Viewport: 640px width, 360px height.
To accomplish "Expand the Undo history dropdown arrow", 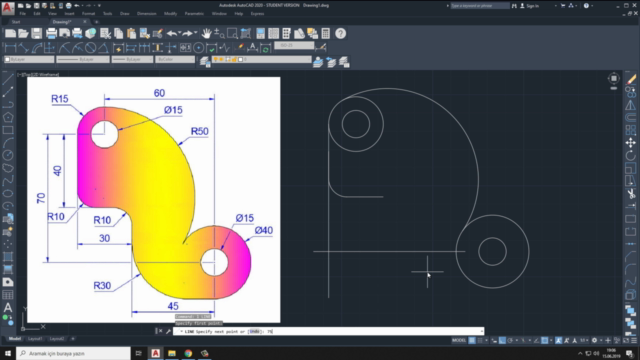I will pyautogui.click(x=180, y=33).
